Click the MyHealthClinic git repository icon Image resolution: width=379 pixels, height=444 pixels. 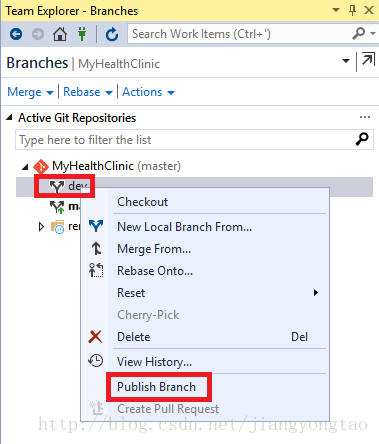[x=41, y=166]
